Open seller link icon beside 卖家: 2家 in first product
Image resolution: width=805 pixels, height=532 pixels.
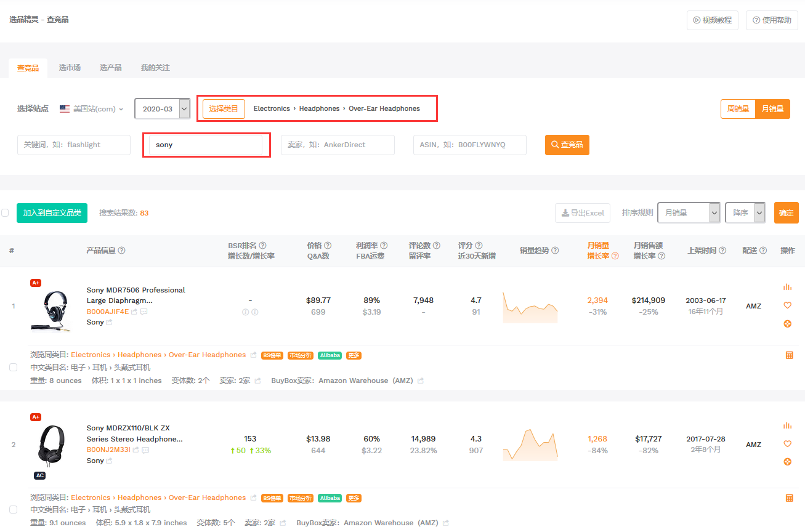click(257, 381)
